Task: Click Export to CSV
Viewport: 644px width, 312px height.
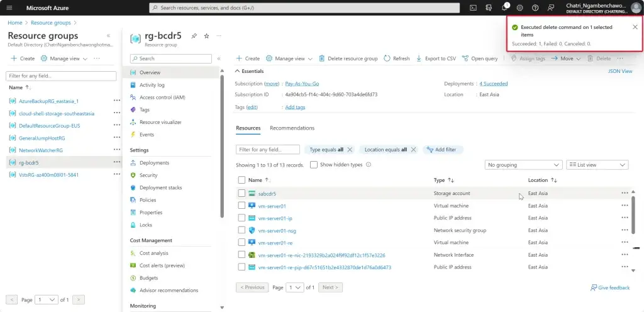Action: pyautogui.click(x=436, y=58)
